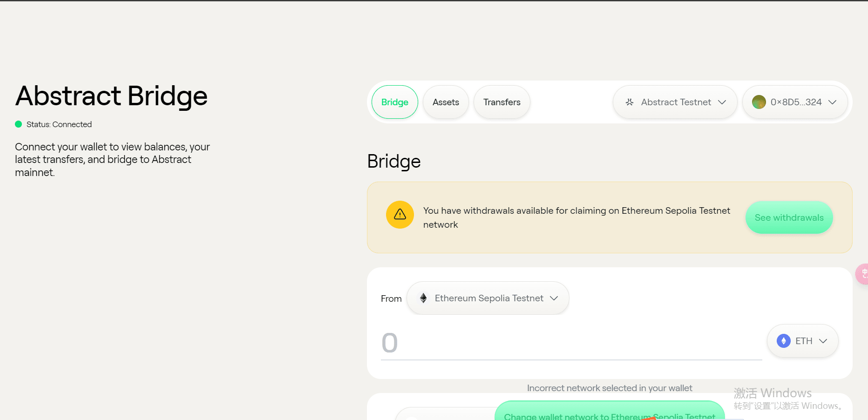Open the ETH token selector chevron
The width and height of the screenshot is (868, 420).
(x=823, y=341)
